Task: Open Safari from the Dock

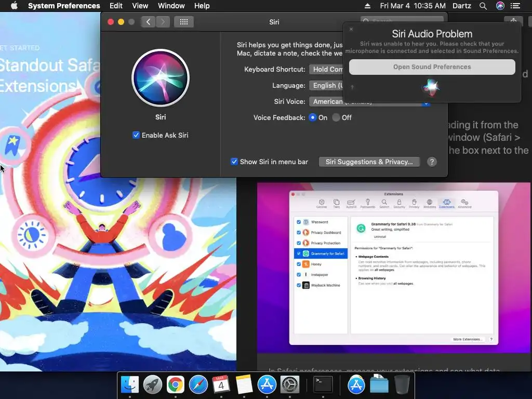Action: 198,384
